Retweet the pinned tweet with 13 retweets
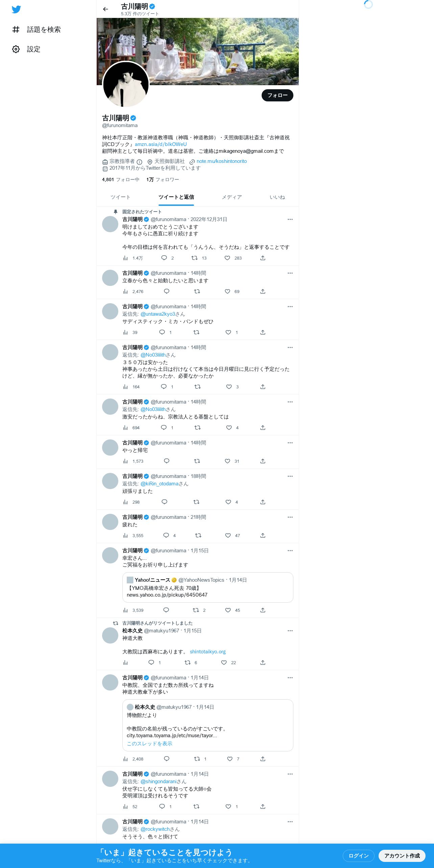This screenshot has height=868, width=434. click(x=194, y=258)
